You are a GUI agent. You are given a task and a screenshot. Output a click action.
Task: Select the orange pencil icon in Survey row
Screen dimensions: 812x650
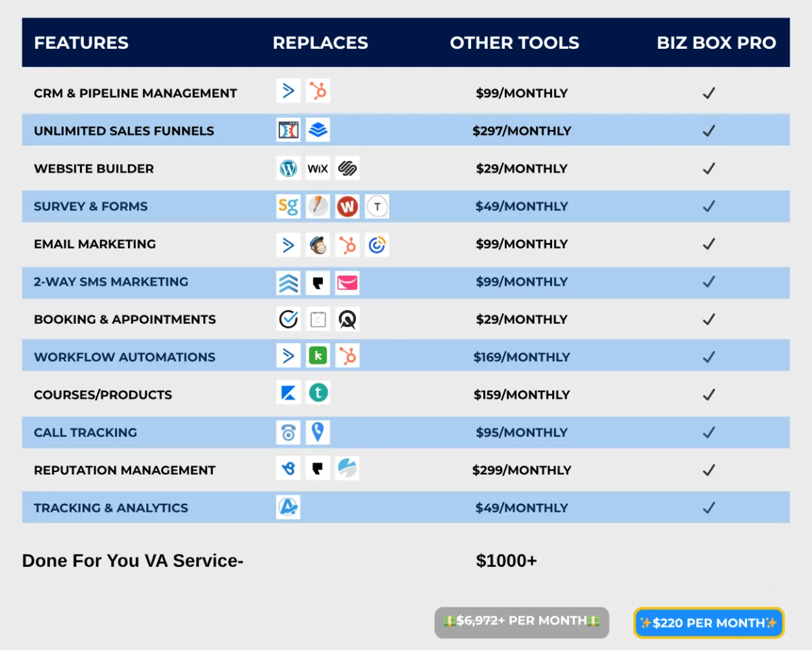pos(318,207)
